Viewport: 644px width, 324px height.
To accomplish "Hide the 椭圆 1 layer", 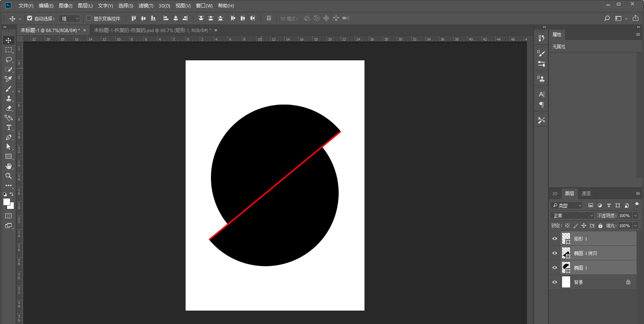I will point(555,268).
